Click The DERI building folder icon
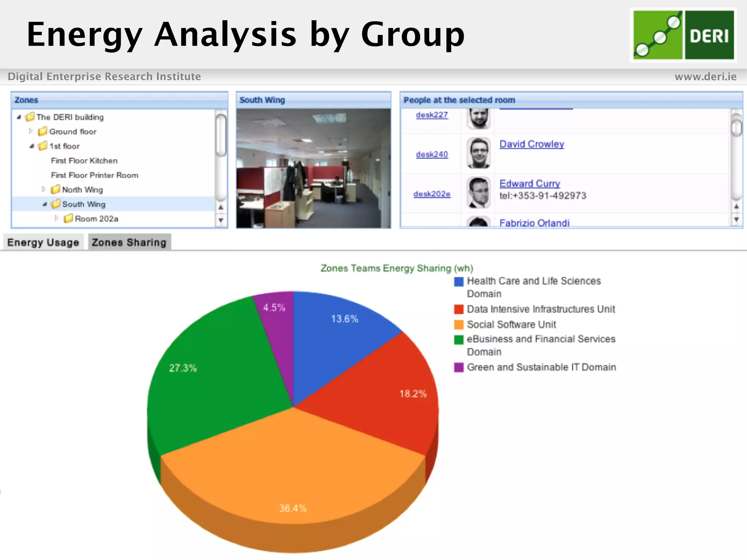Viewport: 747px width, 560px height. (x=30, y=117)
